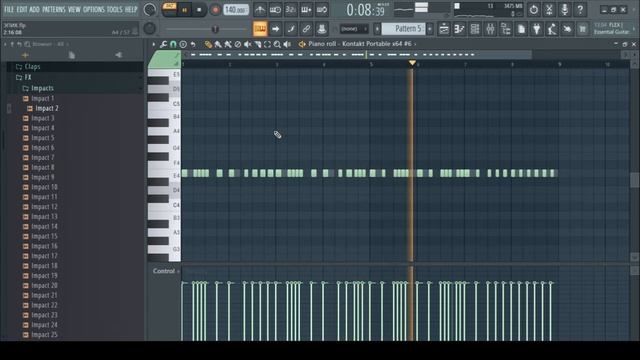Open the Mixer view icon
The height and width of the screenshot is (360, 640).
tap(490, 29)
